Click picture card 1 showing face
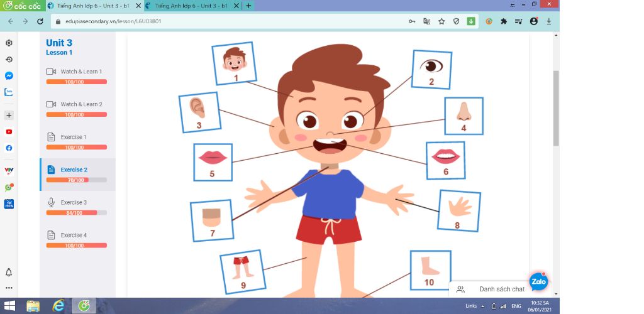 click(234, 63)
